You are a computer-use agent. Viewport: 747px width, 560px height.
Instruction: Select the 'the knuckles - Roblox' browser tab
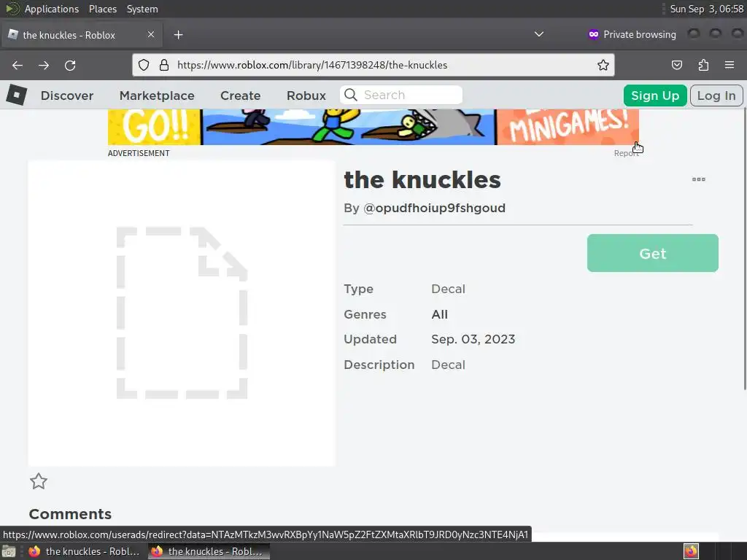point(82,35)
